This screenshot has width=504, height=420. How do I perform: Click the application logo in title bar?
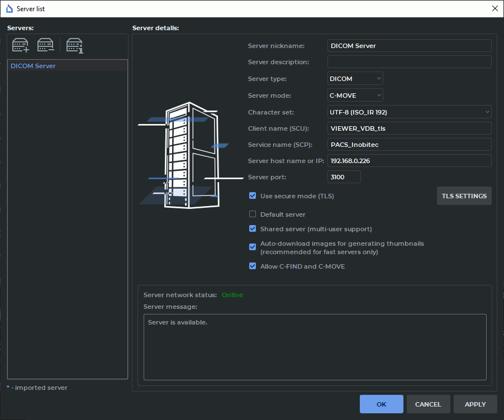(8, 8)
